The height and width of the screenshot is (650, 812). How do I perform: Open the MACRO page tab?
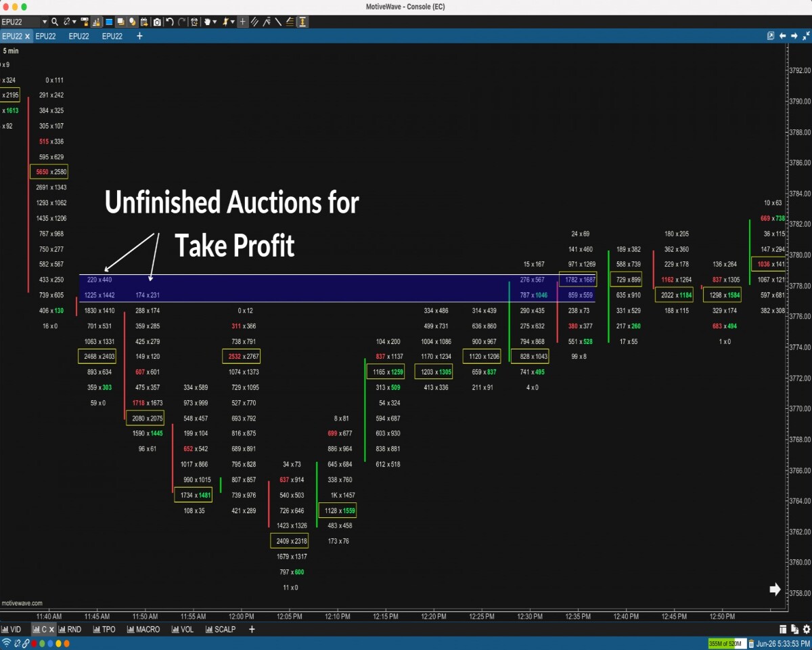coord(143,630)
